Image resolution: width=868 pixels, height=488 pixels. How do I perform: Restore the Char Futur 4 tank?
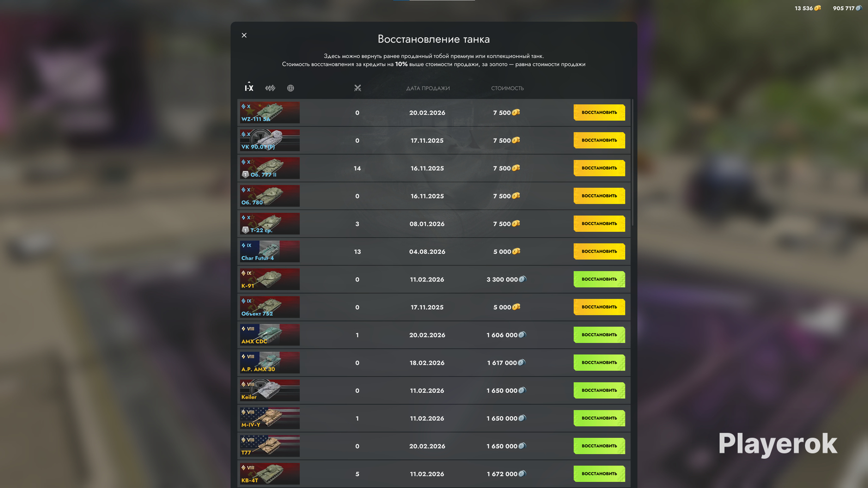[x=599, y=252]
